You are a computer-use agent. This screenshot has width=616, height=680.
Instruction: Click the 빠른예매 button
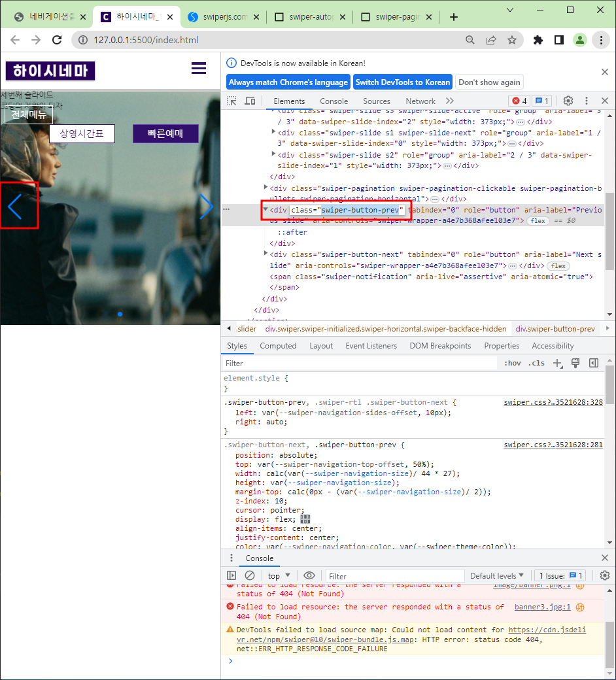pos(165,133)
